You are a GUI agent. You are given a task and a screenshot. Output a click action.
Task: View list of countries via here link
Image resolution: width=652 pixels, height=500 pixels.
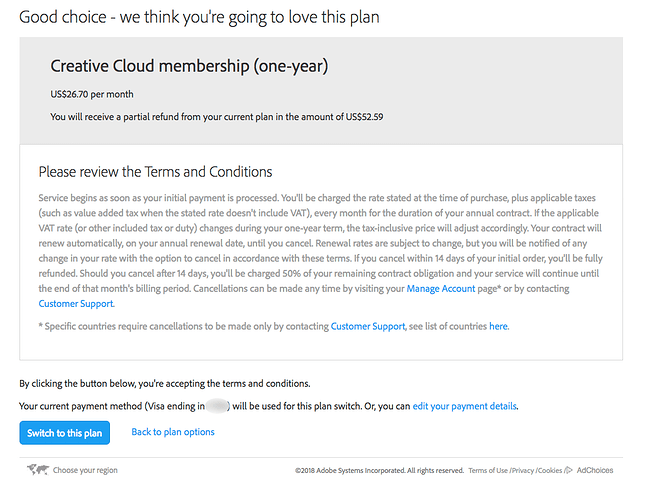tap(499, 326)
